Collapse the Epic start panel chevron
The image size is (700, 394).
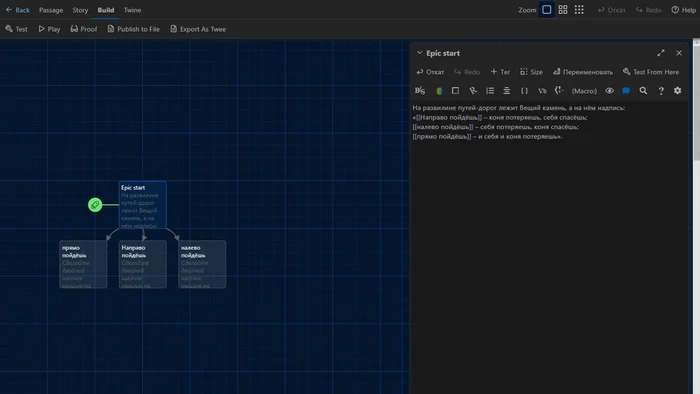(x=419, y=53)
